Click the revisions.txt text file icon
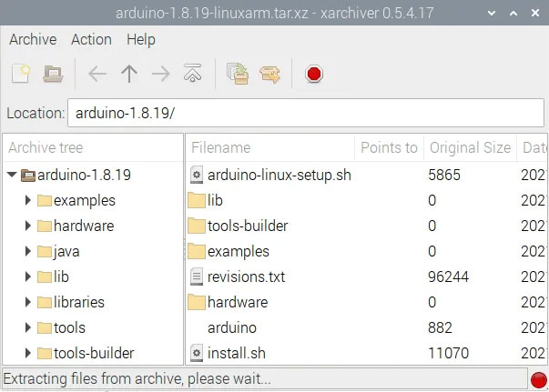 (x=197, y=276)
